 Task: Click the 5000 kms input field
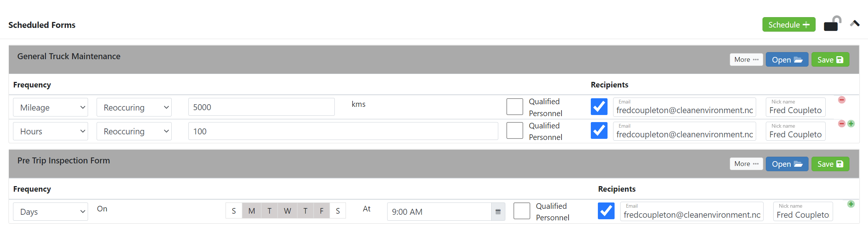click(261, 107)
